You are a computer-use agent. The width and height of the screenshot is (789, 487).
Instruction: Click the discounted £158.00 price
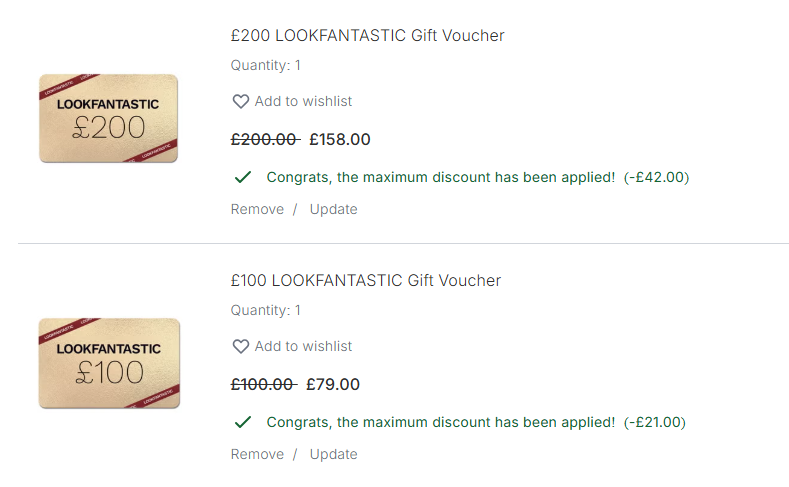[x=340, y=140]
